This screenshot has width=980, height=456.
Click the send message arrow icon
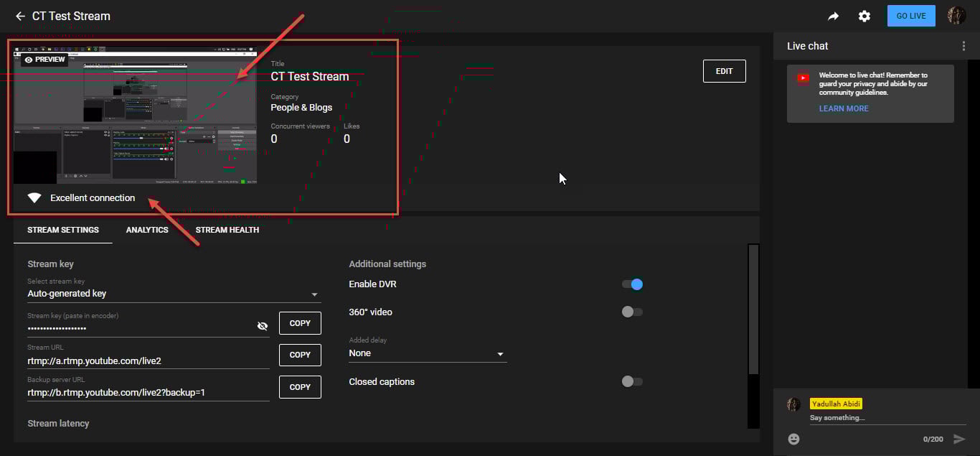959,439
